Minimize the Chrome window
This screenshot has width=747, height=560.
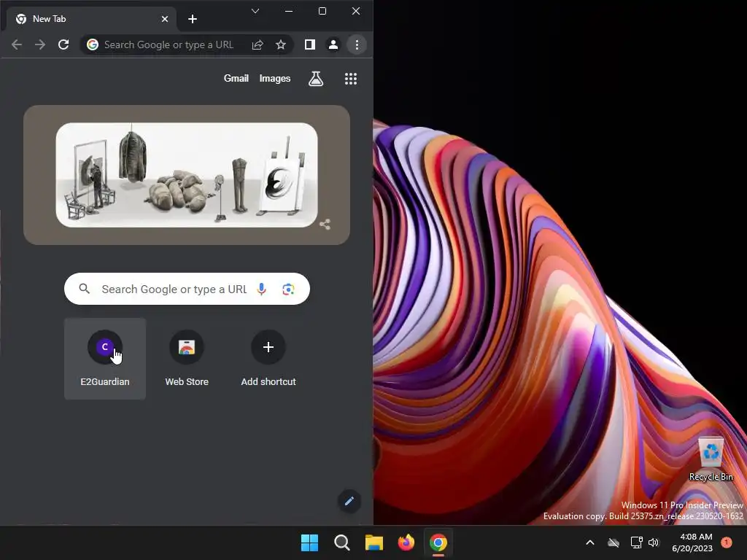click(x=289, y=11)
